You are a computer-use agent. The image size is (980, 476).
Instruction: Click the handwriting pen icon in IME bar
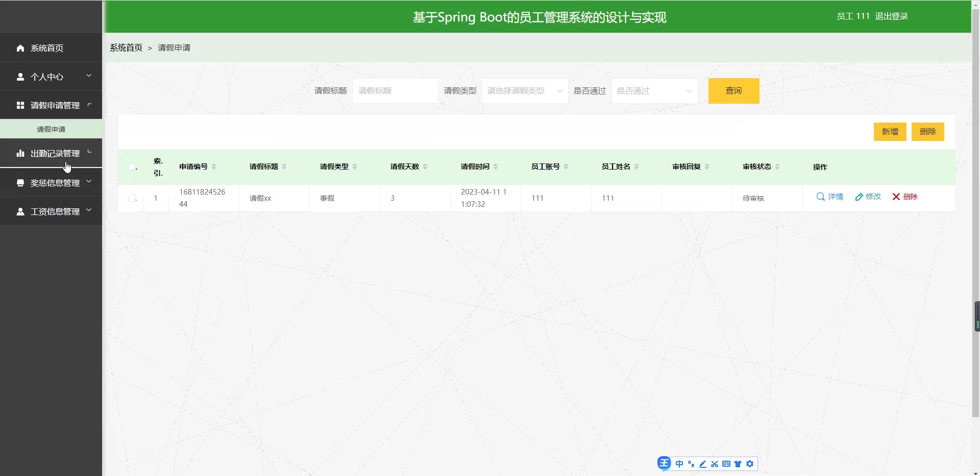click(703, 464)
